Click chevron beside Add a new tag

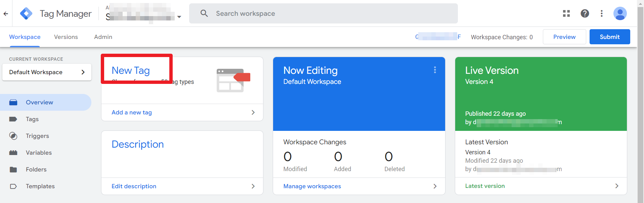click(x=253, y=112)
